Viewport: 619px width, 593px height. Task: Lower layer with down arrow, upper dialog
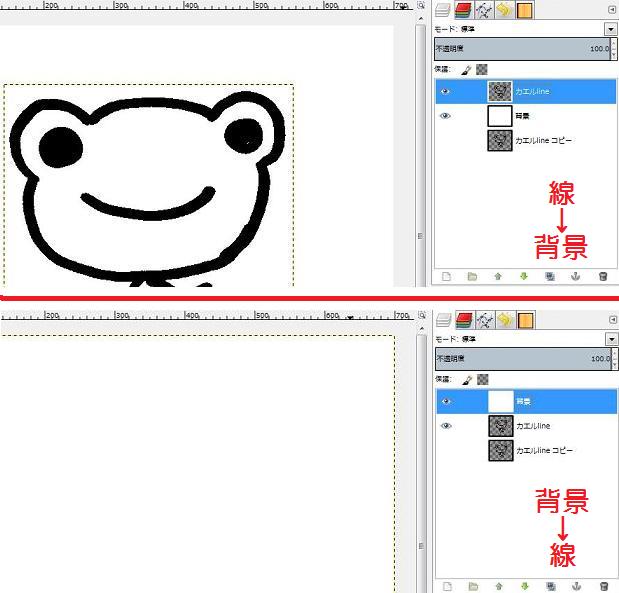click(524, 276)
